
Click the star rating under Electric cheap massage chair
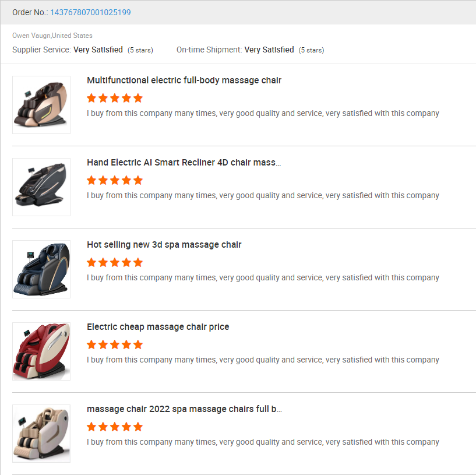115,344
